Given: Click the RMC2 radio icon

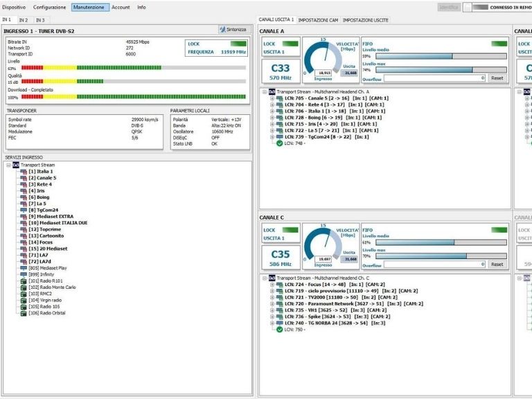Looking at the screenshot, I should pyautogui.click(x=24, y=294).
